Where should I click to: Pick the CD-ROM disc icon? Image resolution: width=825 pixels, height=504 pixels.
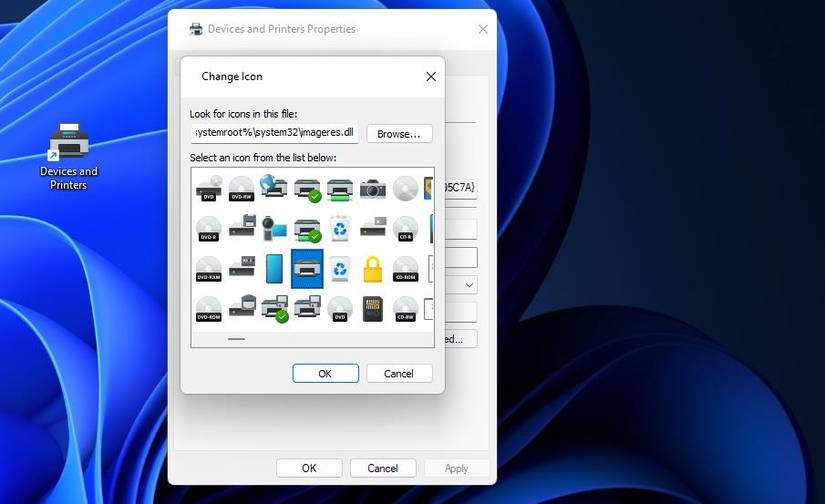[405, 269]
